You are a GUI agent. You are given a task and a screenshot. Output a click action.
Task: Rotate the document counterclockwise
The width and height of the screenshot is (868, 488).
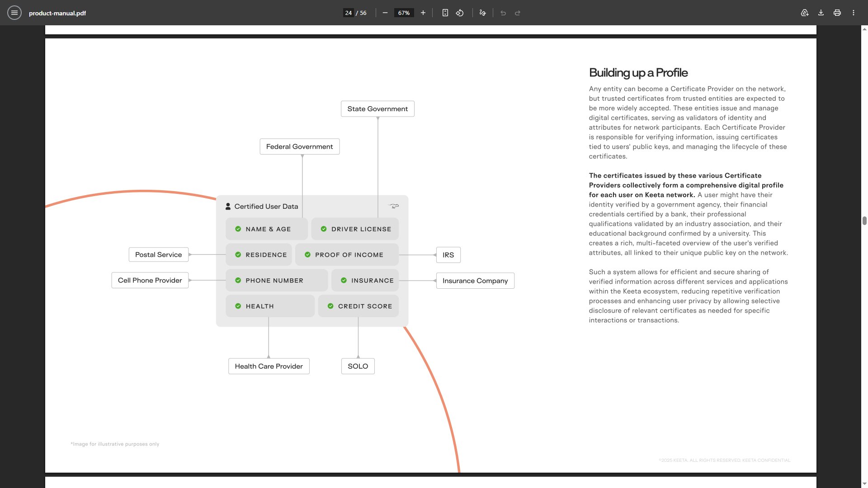(x=460, y=13)
